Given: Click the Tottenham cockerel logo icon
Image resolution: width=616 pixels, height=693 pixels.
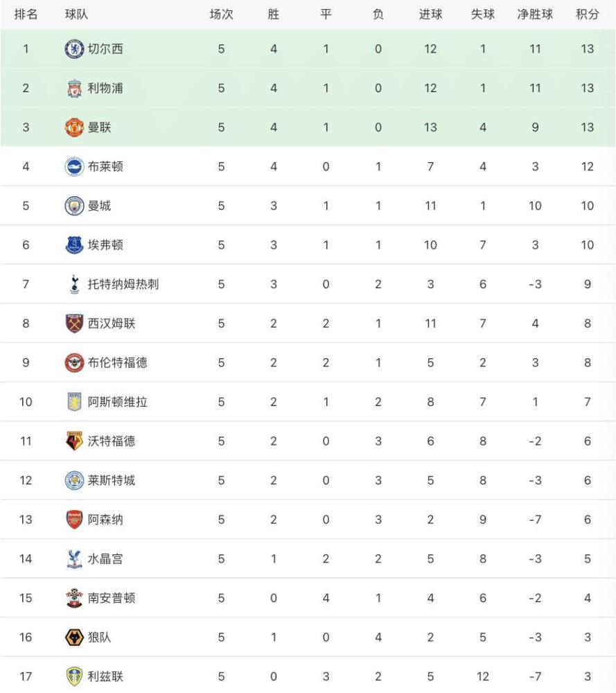Looking at the screenshot, I should (74, 284).
